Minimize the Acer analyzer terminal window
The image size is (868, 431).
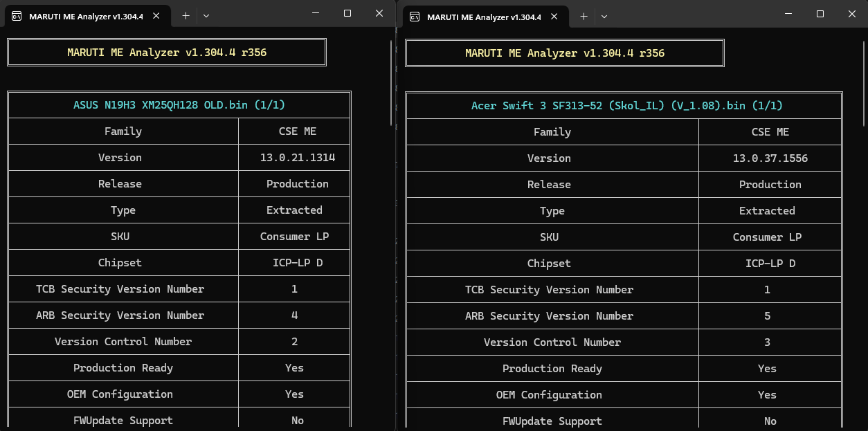coord(788,14)
